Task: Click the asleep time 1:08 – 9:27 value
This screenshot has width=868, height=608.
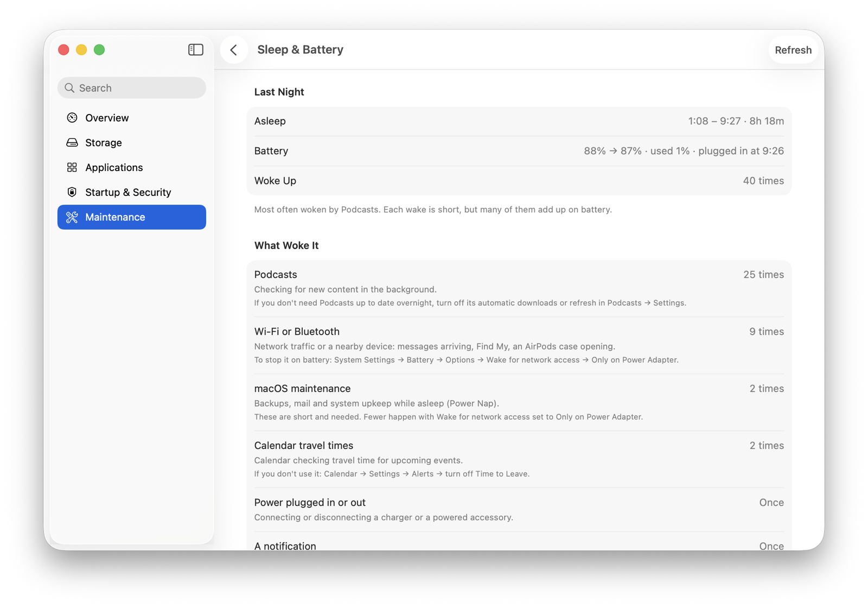Action: (736, 121)
